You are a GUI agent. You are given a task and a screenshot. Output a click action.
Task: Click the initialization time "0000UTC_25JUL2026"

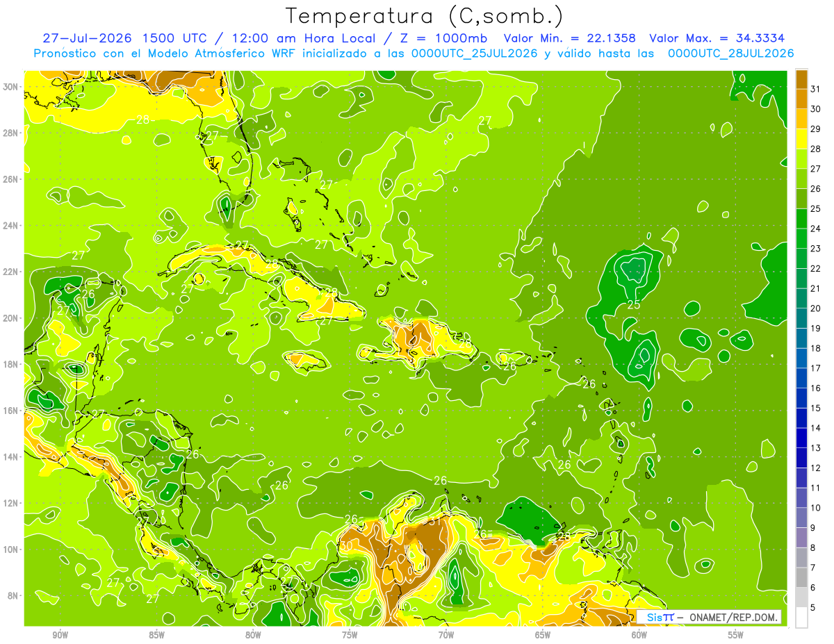point(474,53)
